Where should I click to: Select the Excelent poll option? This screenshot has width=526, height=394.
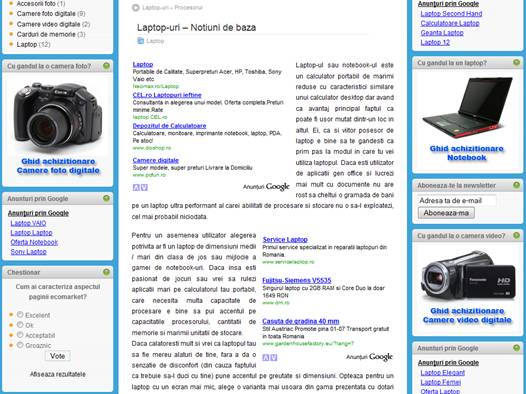point(20,315)
